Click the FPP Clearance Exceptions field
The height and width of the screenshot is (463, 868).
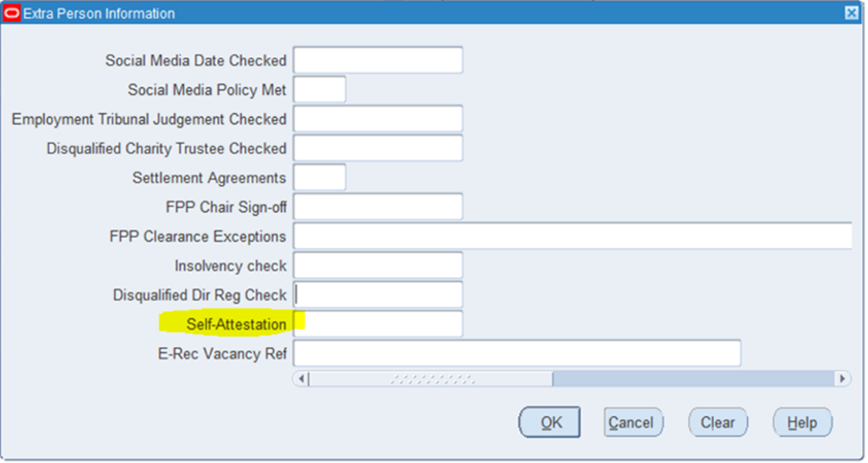tap(572, 237)
